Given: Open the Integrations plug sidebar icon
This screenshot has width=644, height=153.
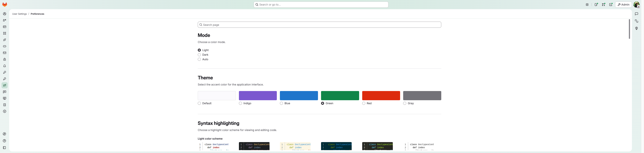Looking at the screenshot, I should 5,40.
